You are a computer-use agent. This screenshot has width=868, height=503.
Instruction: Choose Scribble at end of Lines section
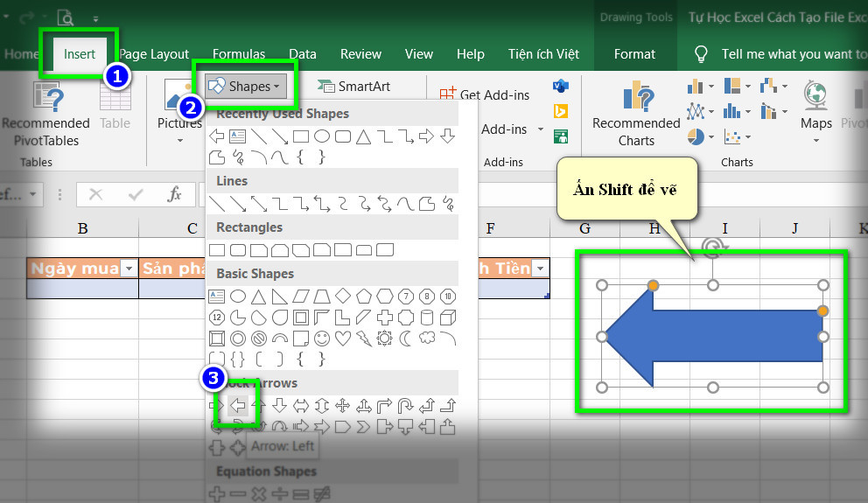[x=448, y=204]
